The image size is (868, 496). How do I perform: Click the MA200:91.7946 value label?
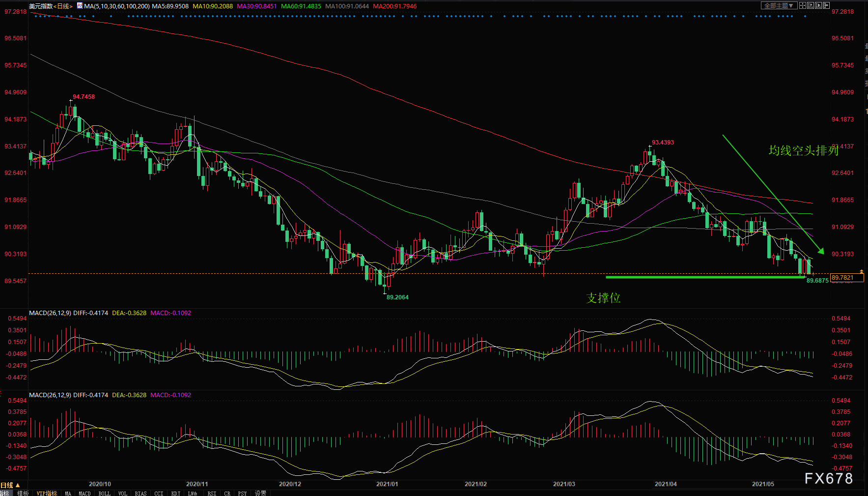point(394,6)
